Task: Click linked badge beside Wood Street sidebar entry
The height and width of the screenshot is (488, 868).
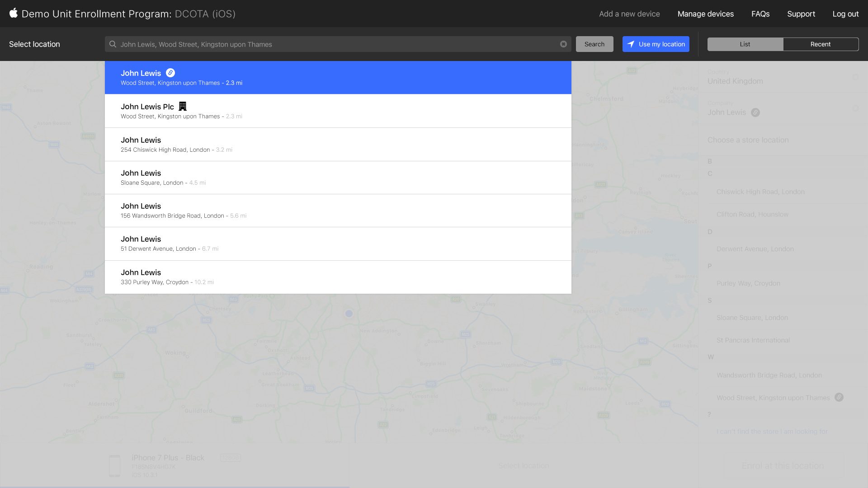Action: coord(839,397)
